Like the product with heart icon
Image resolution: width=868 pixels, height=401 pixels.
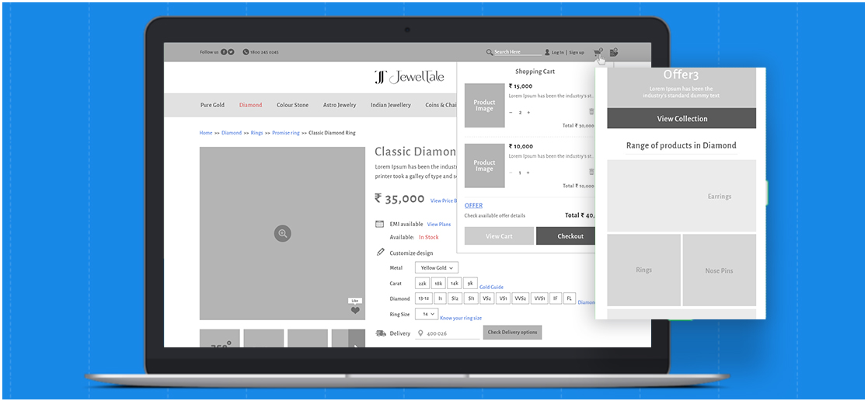click(x=355, y=310)
